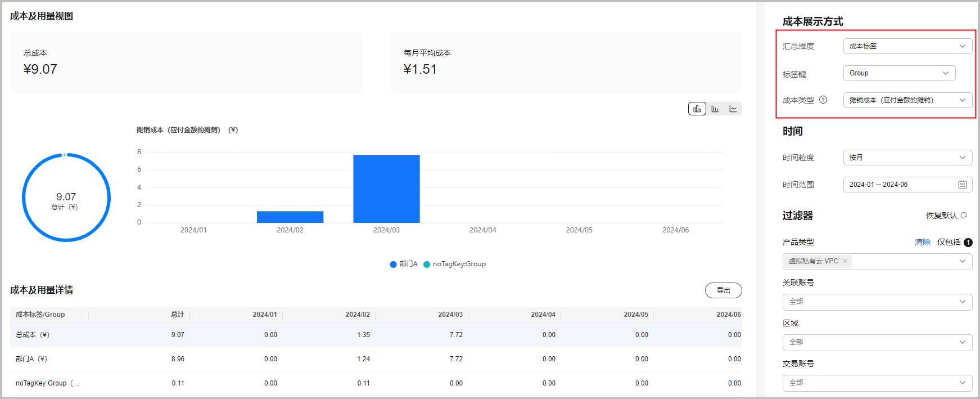Click the 导出 export button

click(x=723, y=290)
